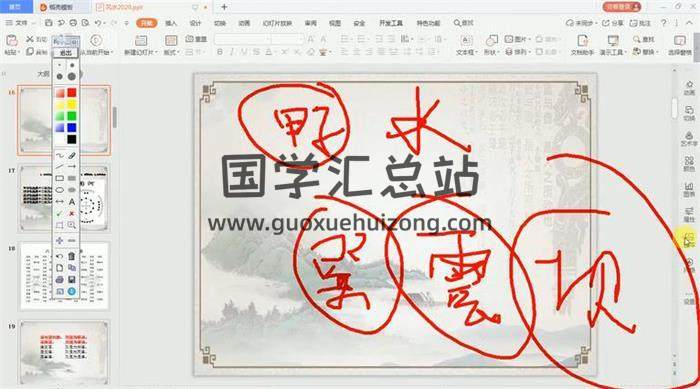Choose the text 'A' annotation tool
Image resolution: width=700 pixels, height=389 pixels.
tap(72, 202)
